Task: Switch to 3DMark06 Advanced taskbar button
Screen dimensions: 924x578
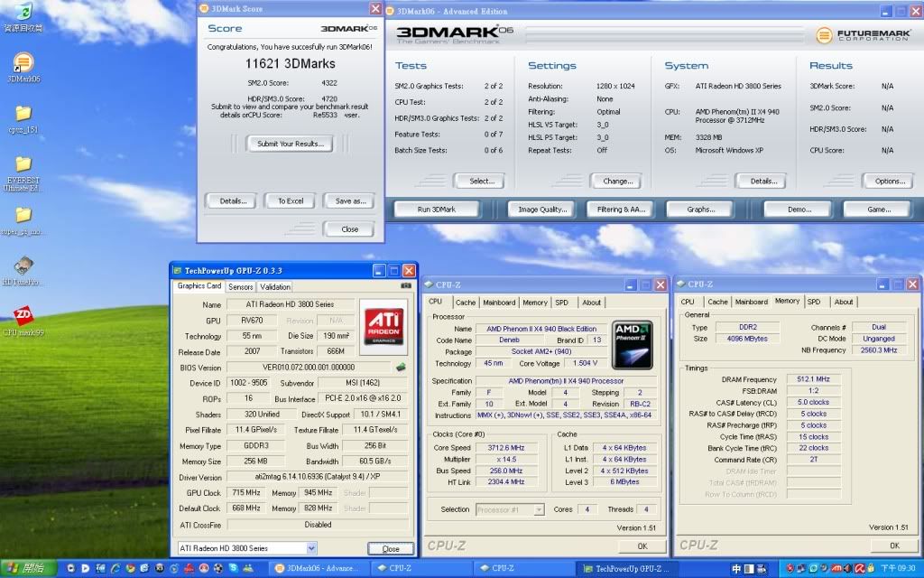Action: click(x=320, y=569)
